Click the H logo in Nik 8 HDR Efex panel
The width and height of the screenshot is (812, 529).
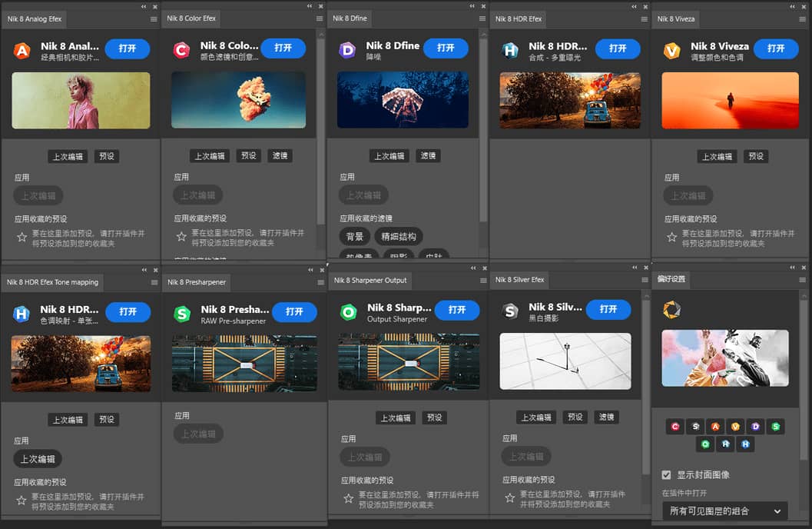pyautogui.click(x=510, y=50)
